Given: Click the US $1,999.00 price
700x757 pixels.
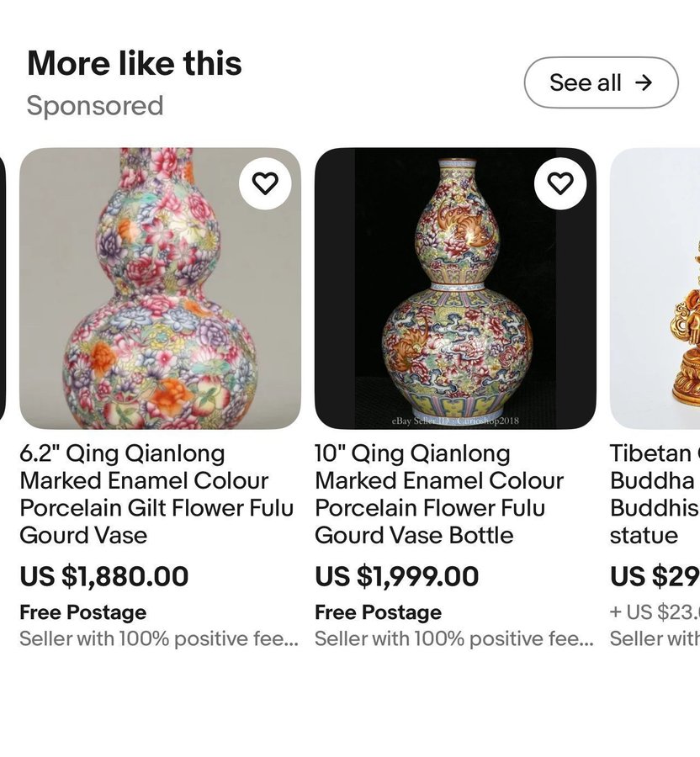Looking at the screenshot, I should pos(397,576).
